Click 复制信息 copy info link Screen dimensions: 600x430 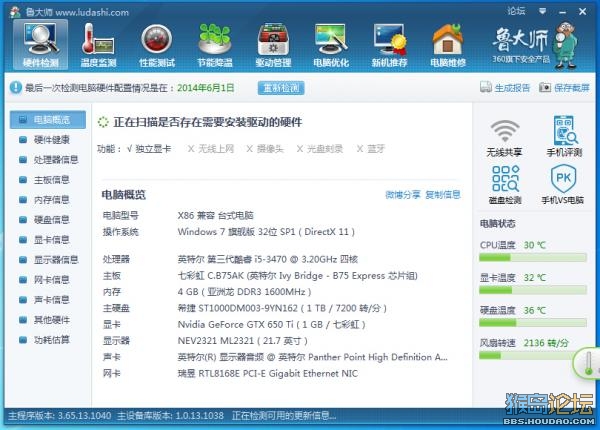click(443, 195)
